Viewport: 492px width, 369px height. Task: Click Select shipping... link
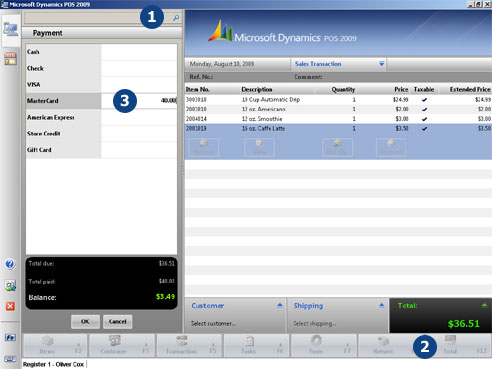315,323
